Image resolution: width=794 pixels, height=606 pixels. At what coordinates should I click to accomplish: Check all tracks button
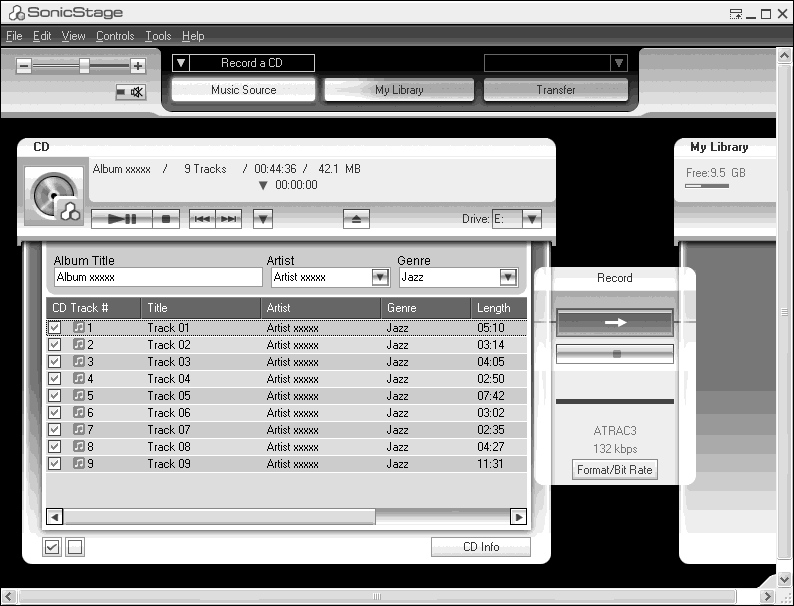[52, 547]
